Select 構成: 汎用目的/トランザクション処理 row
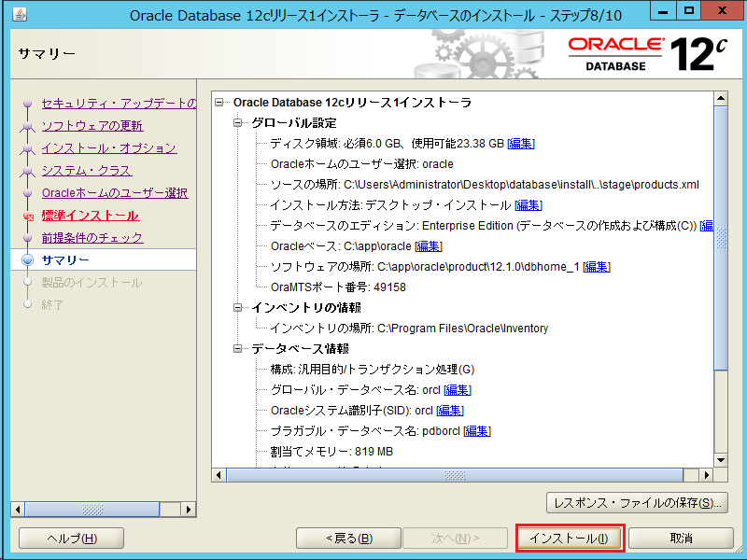747x560 pixels. coord(373,369)
